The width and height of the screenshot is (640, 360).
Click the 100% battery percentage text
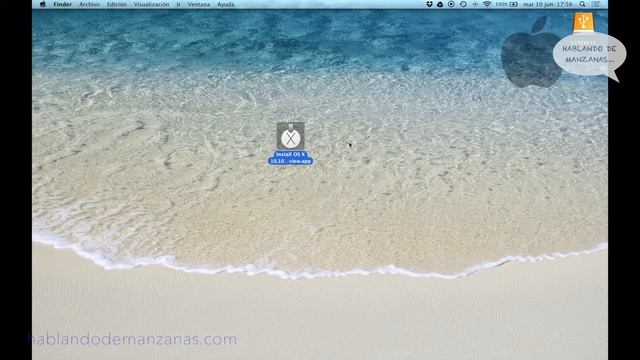[x=501, y=4]
